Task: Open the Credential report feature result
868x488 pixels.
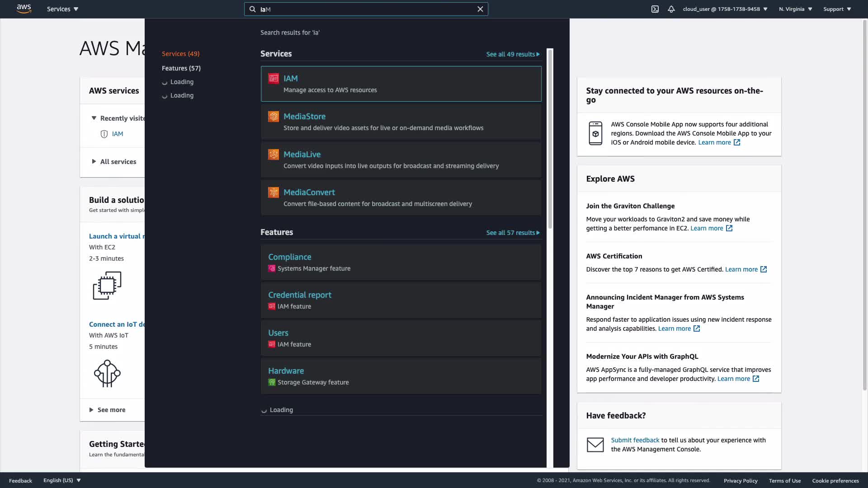Action: 300,295
